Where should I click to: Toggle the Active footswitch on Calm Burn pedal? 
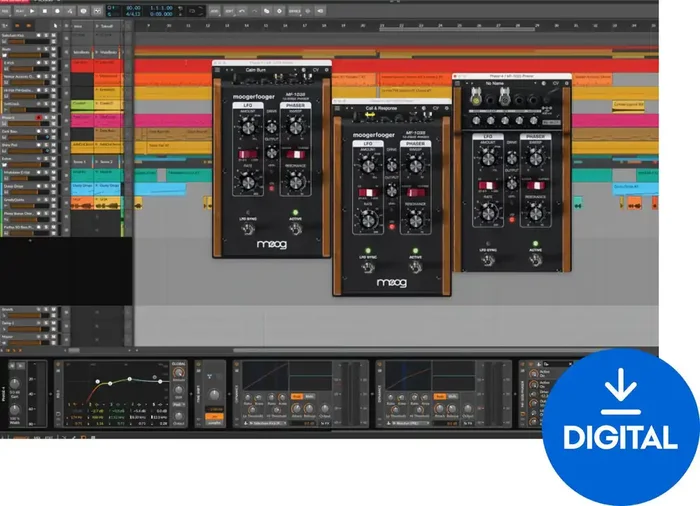click(295, 229)
